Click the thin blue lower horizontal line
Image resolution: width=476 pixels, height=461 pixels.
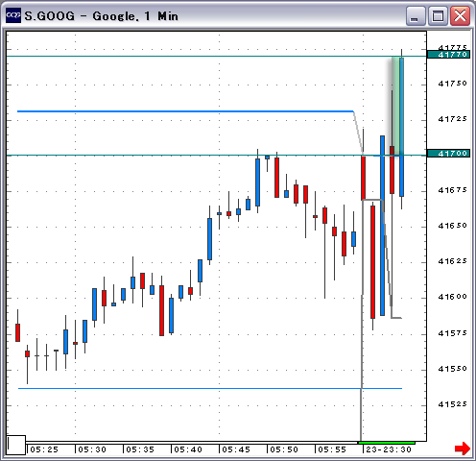pos(210,388)
